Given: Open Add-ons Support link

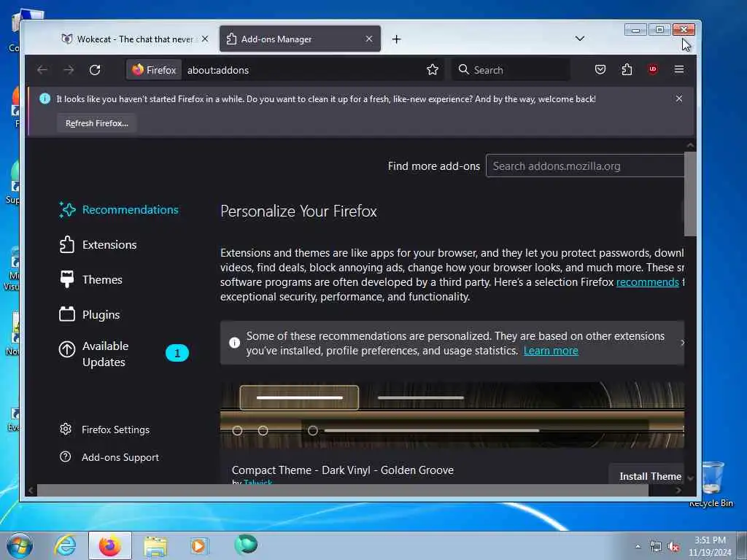Looking at the screenshot, I should pos(109,457).
